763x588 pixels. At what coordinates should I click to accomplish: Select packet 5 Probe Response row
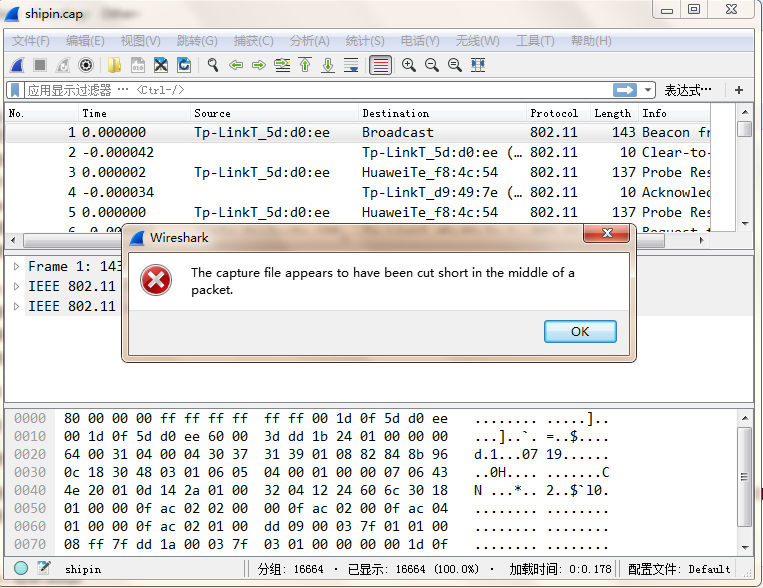pyautogui.click(x=358, y=212)
